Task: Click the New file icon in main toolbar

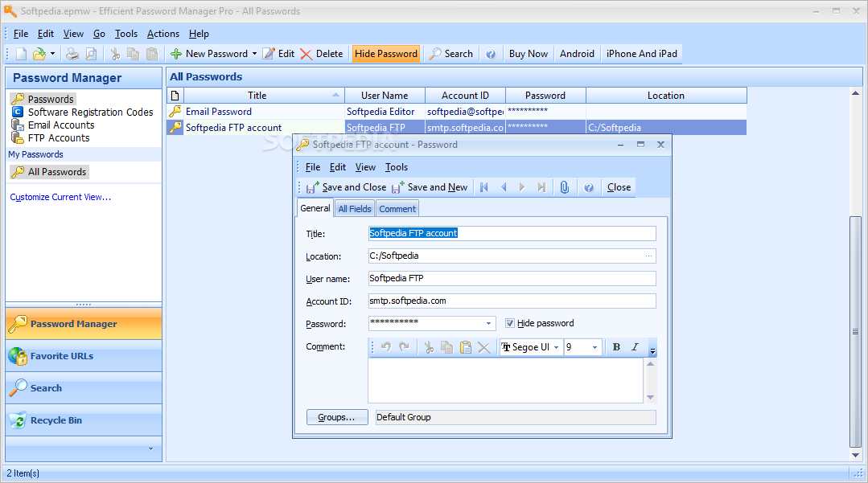Action: pyautogui.click(x=21, y=54)
